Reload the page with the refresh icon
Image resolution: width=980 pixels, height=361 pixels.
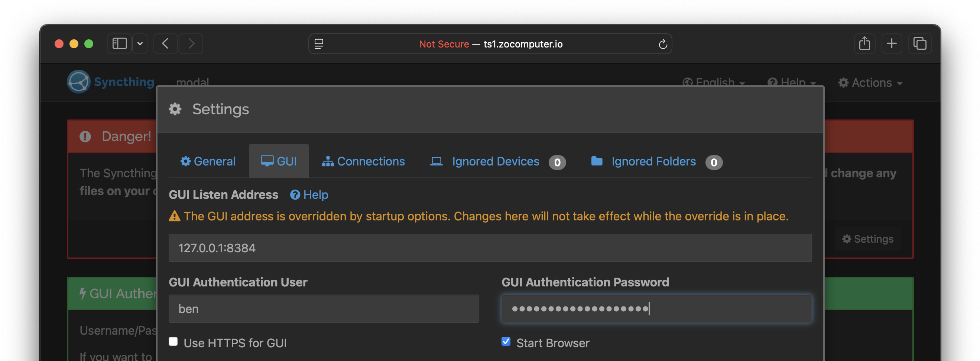point(663,44)
